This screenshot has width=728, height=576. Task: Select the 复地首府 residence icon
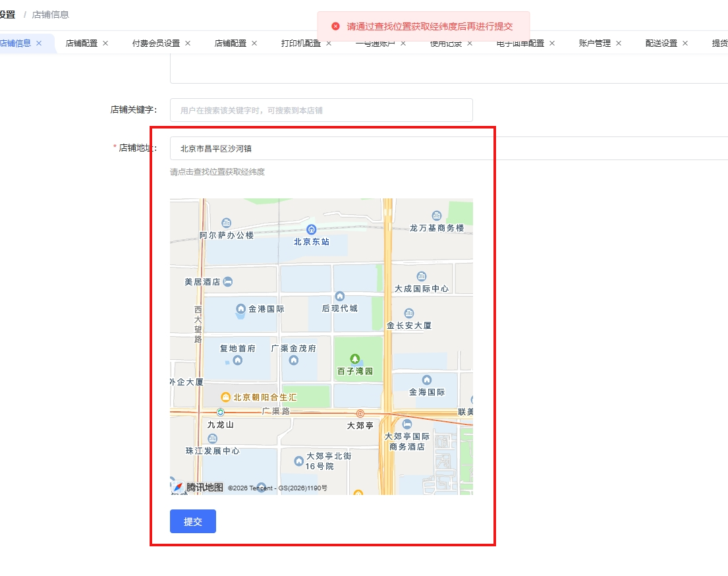coord(238,360)
